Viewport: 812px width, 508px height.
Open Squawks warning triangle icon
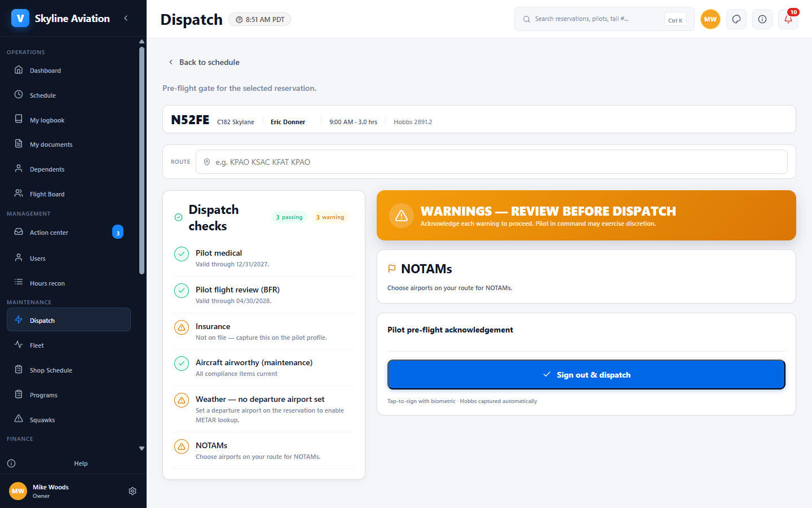click(x=19, y=419)
